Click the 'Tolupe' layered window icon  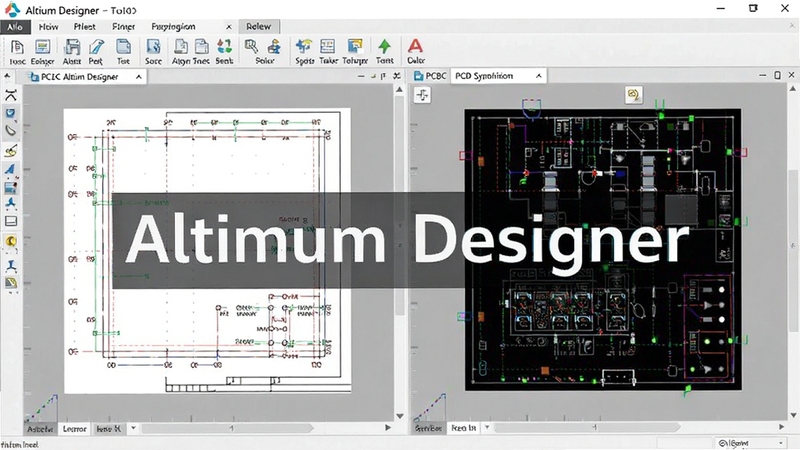(x=355, y=47)
